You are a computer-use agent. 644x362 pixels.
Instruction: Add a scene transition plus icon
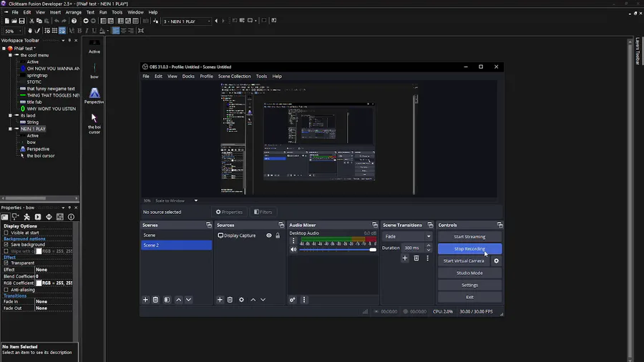[x=405, y=258]
